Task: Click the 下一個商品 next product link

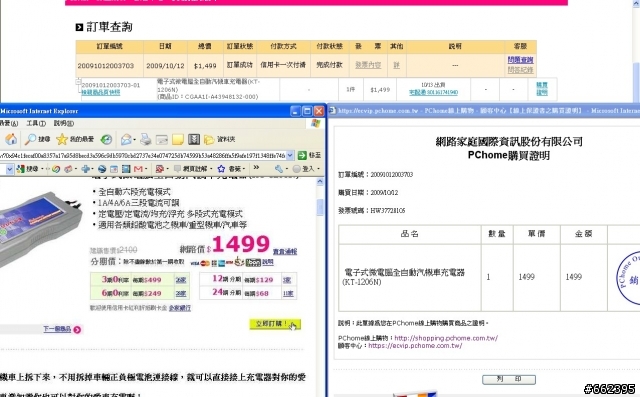Action: (x=57, y=329)
